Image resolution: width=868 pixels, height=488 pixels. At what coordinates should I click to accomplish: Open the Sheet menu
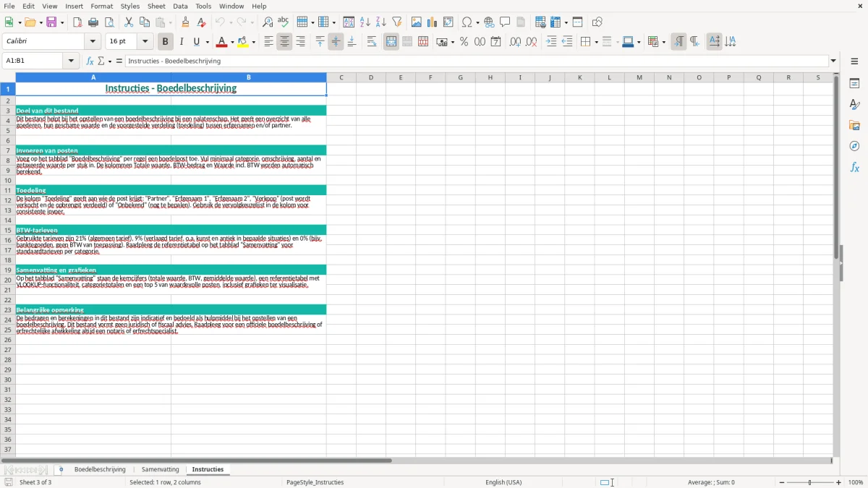coord(156,6)
